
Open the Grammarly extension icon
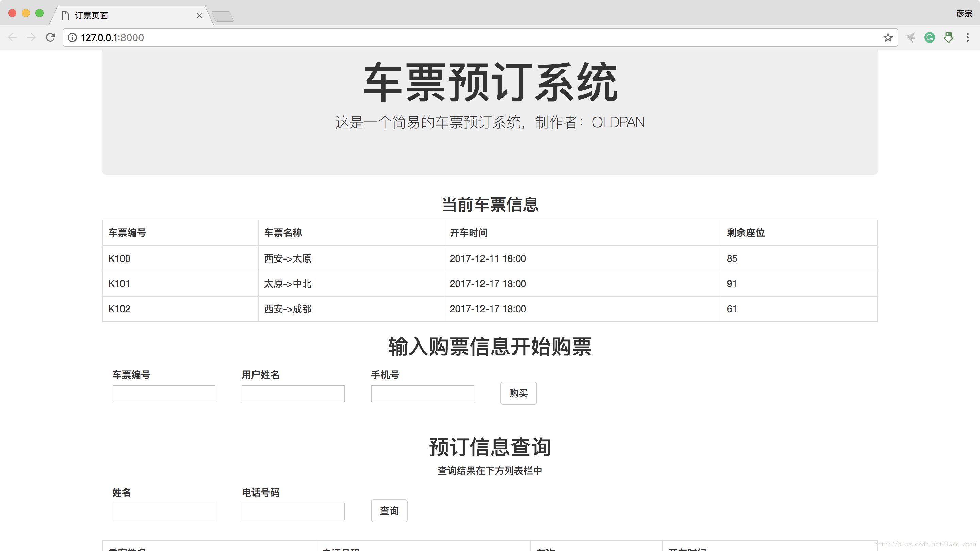[x=929, y=37]
